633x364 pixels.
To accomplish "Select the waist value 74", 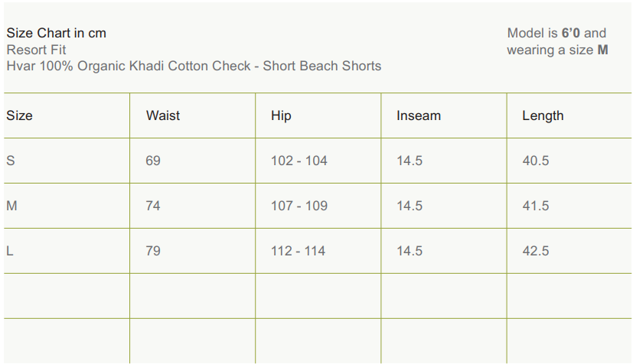I will (153, 206).
